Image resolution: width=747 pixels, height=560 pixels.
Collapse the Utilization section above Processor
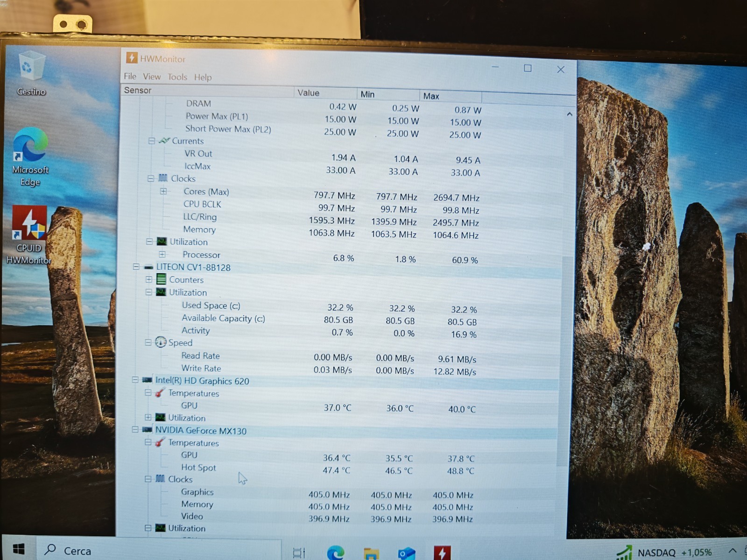pyautogui.click(x=149, y=242)
